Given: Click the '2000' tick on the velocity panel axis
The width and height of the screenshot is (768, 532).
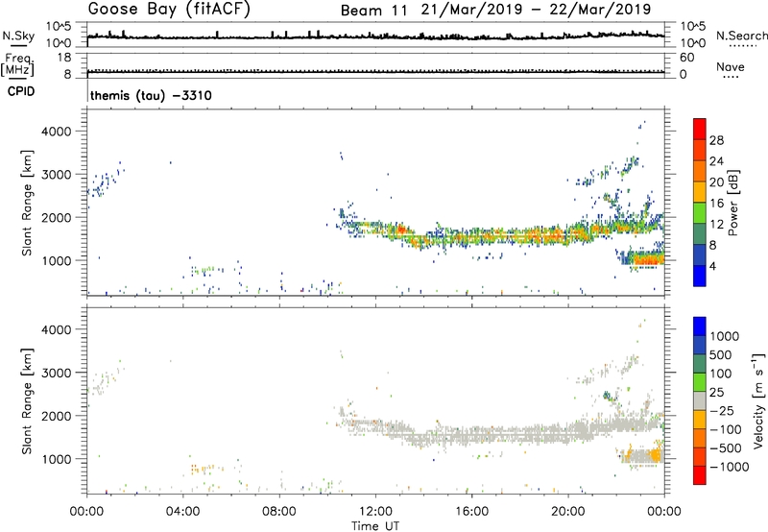Looking at the screenshot, I should (57, 416).
